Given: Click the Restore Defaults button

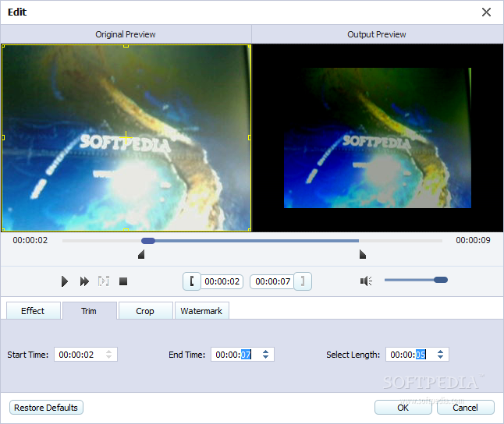Looking at the screenshot, I should point(46,408).
